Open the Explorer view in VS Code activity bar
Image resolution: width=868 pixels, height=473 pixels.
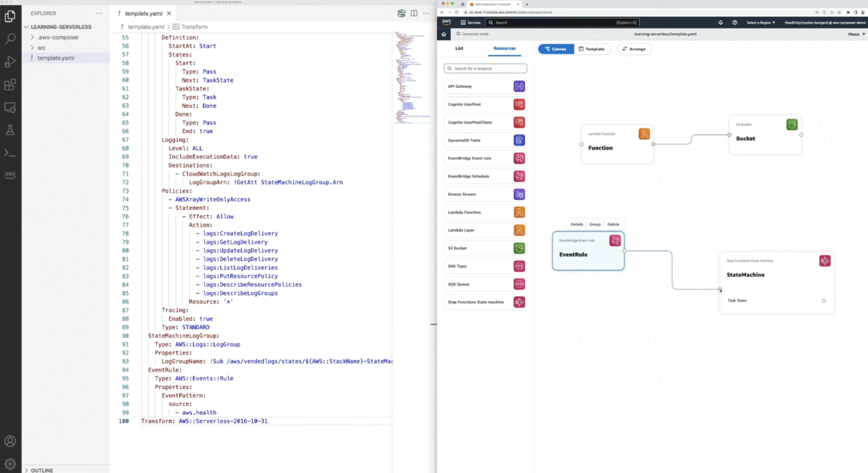click(10, 16)
